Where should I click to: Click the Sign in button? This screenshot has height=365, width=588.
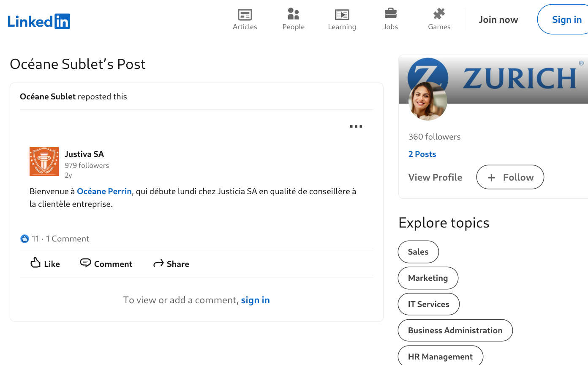pyautogui.click(x=564, y=19)
